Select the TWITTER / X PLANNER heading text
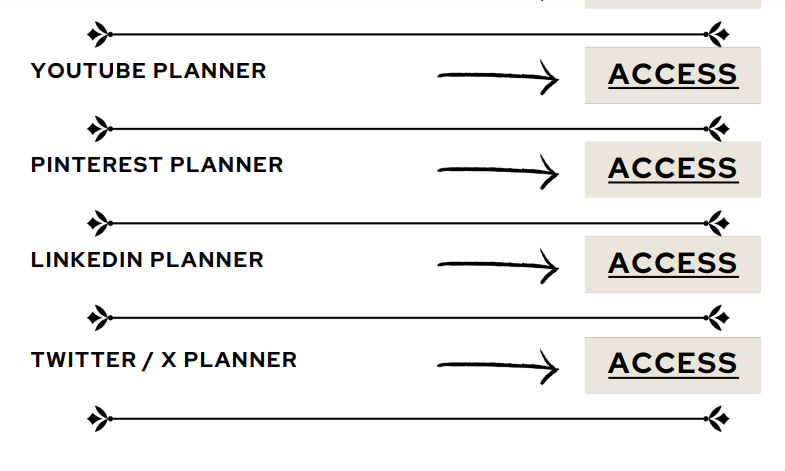This screenshot has height=471, width=785. click(164, 360)
